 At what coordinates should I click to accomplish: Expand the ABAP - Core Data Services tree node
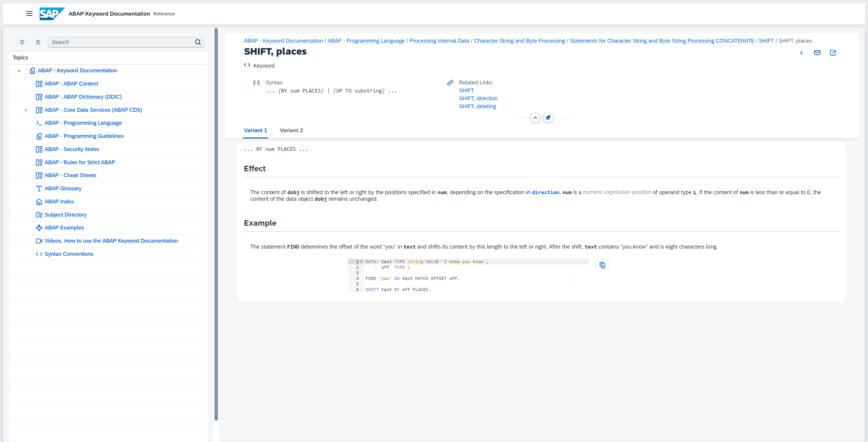coord(26,110)
